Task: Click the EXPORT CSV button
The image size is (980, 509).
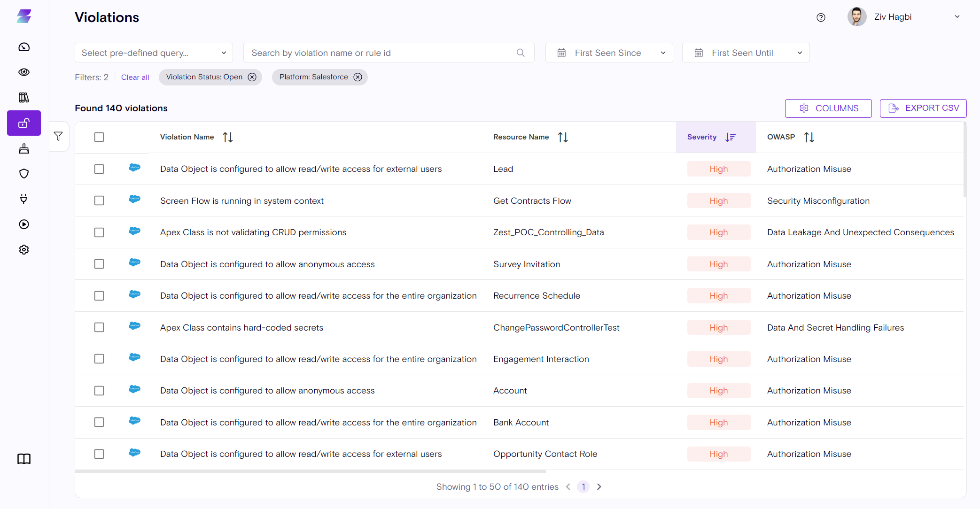Action: tap(923, 108)
